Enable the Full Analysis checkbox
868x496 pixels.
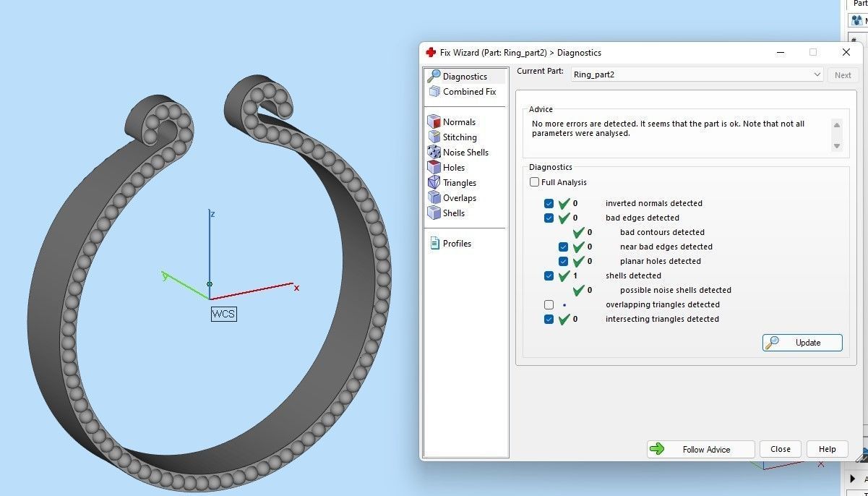tap(535, 182)
